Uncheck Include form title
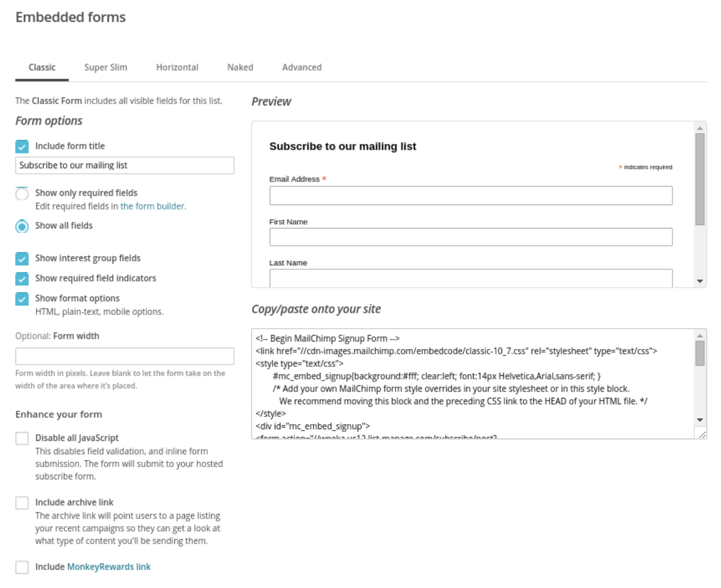721x588 pixels. pyautogui.click(x=22, y=146)
